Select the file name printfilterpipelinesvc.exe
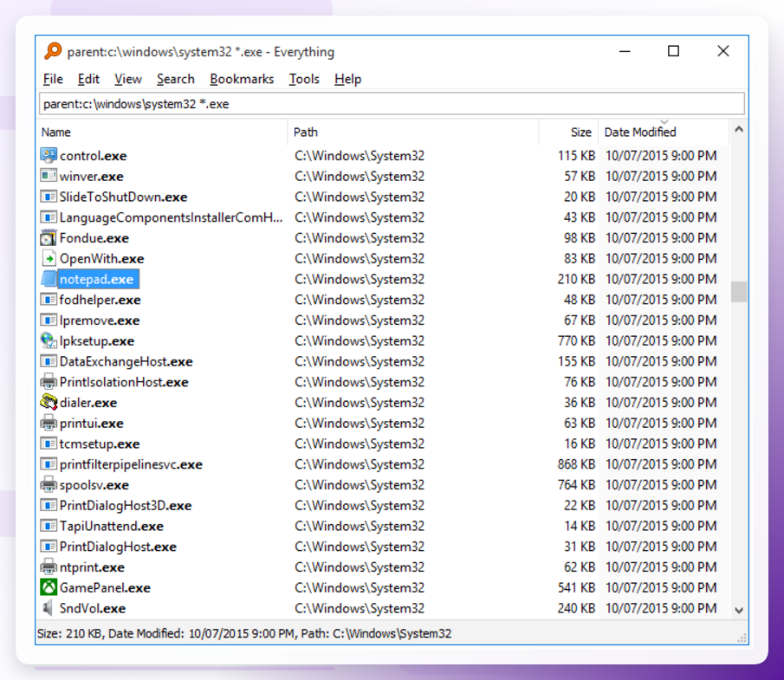Screen dimensions: 784x680 (131, 464)
